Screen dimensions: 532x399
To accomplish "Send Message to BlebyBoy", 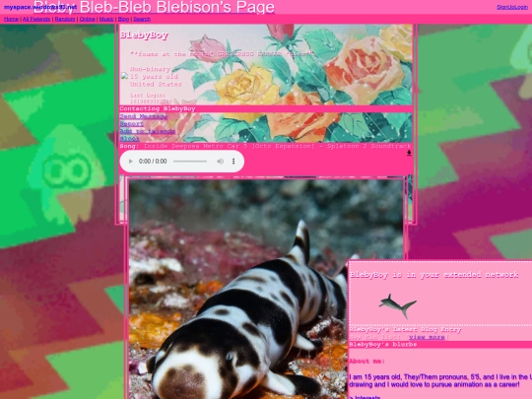I will point(144,116).
